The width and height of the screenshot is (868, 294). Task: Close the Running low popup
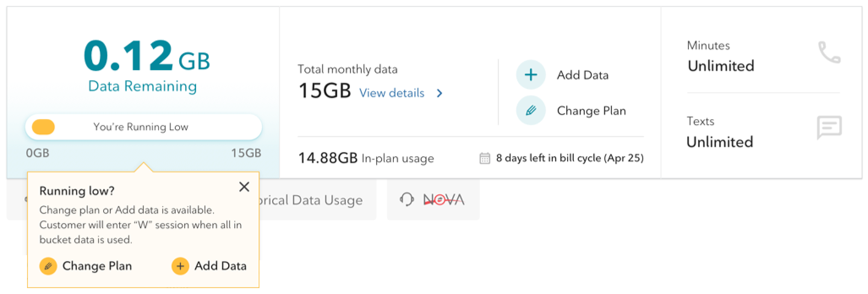point(244,187)
